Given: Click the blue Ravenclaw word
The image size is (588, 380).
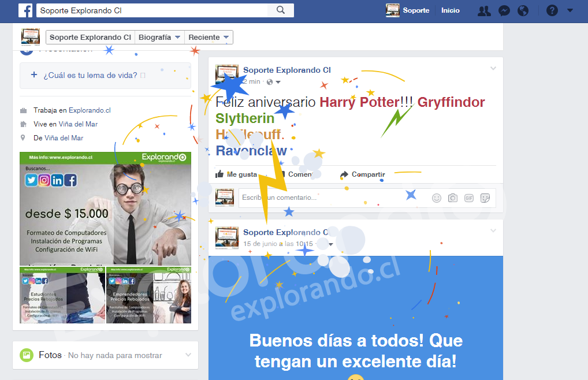Looking at the screenshot, I should (251, 151).
